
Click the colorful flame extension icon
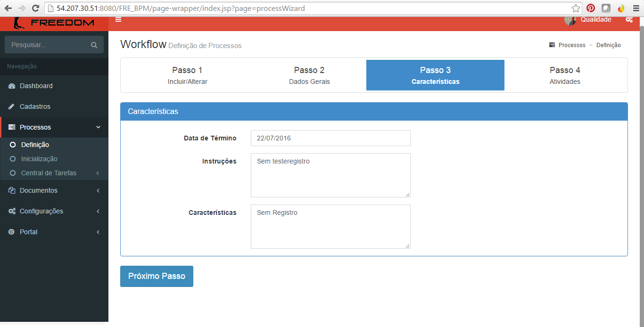click(x=621, y=8)
